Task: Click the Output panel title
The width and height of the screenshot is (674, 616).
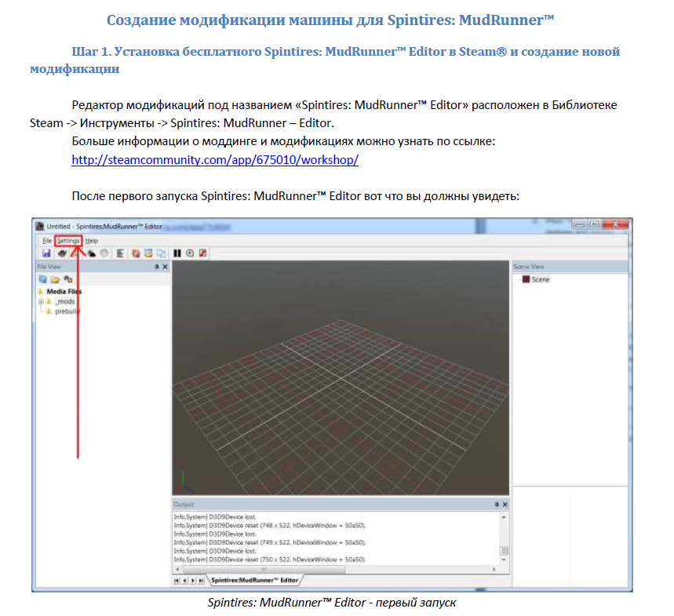Action: coord(184,505)
